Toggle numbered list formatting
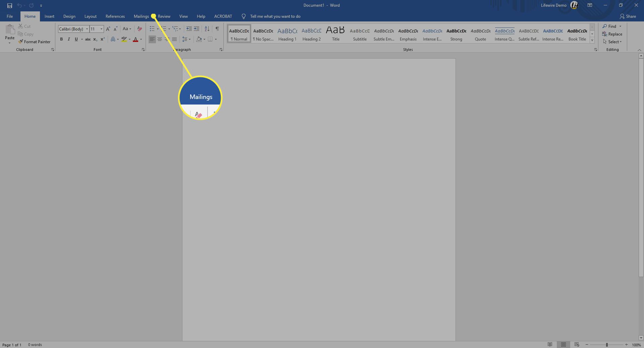Screen dimensions: 644x348 164,29
